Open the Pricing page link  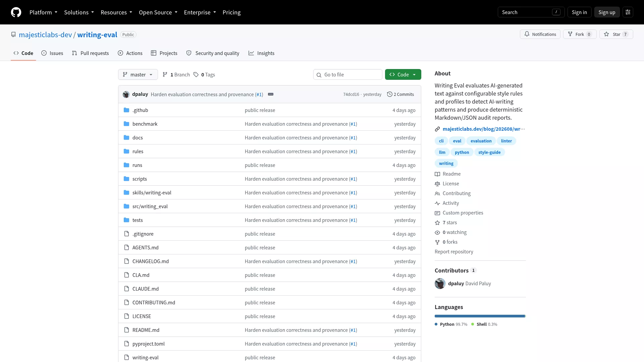(x=231, y=12)
